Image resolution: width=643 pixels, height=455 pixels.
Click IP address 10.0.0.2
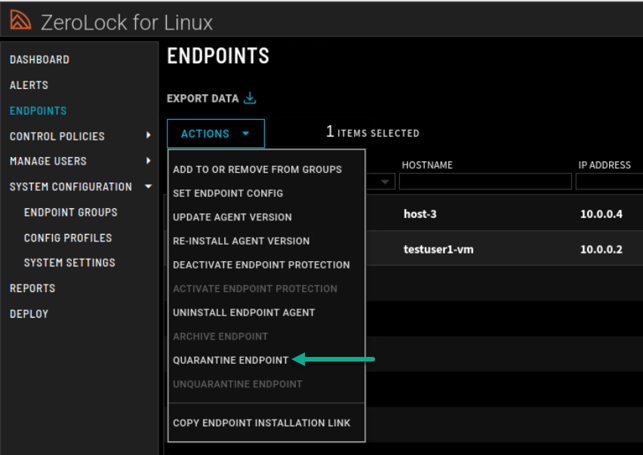pyautogui.click(x=601, y=249)
